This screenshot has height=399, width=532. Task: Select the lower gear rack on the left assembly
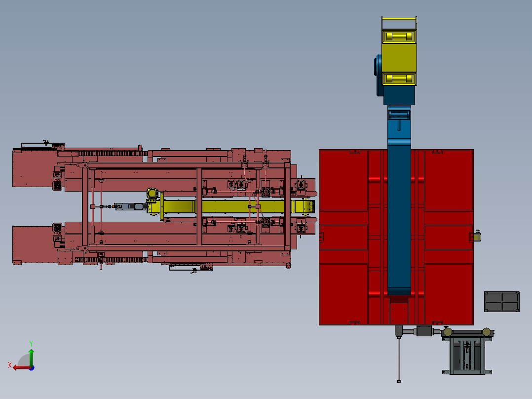tap(111, 260)
